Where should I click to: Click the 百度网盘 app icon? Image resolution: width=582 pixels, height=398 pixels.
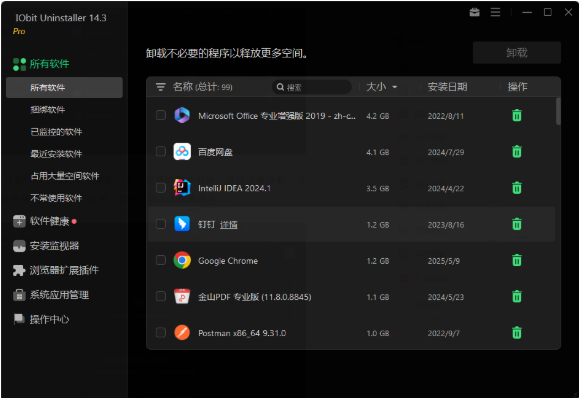[182, 151]
